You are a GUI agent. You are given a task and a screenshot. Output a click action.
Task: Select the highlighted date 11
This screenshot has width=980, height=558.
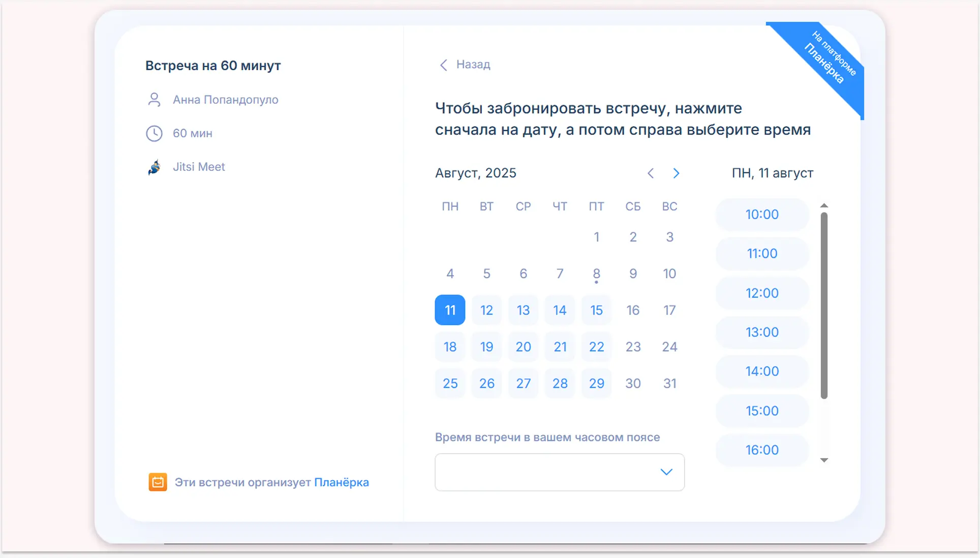point(450,310)
